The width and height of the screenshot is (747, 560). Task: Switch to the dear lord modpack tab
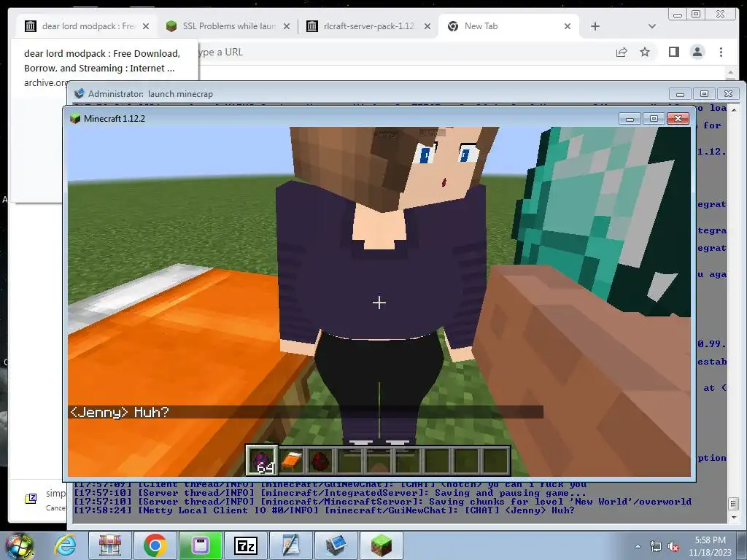(x=86, y=26)
